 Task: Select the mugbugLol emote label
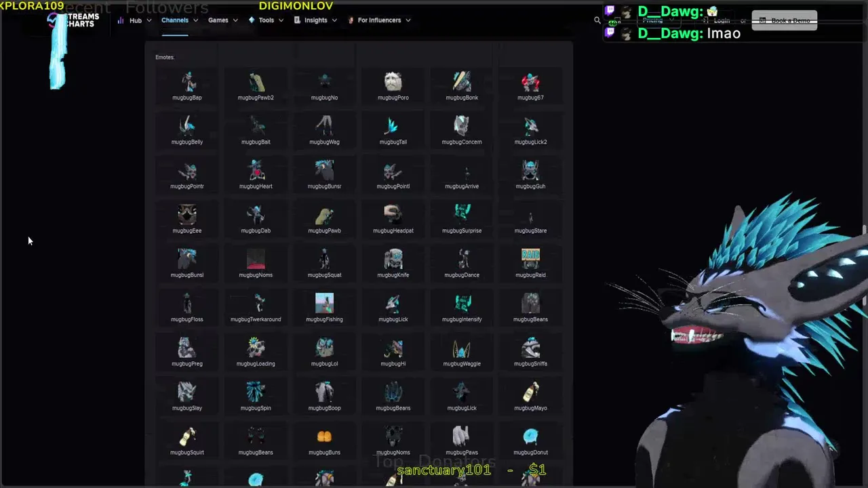pos(324,364)
